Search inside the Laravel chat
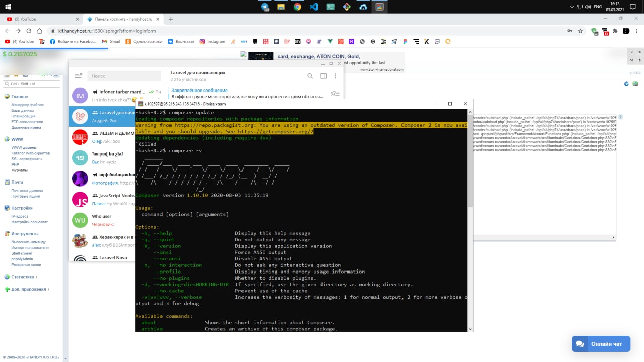The width and height of the screenshot is (644, 362). click(x=310, y=76)
